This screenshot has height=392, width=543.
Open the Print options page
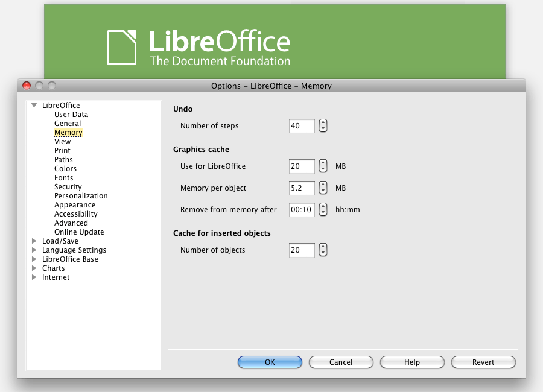[62, 150]
